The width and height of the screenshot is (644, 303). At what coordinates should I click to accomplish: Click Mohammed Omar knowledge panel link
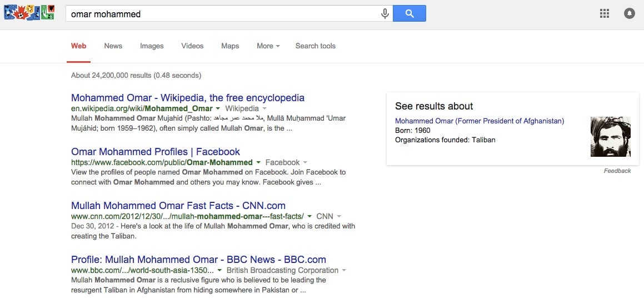pos(480,121)
